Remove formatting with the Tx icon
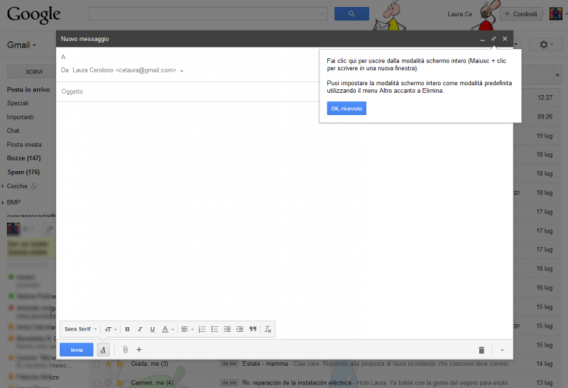The image size is (568, 388). click(x=268, y=329)
